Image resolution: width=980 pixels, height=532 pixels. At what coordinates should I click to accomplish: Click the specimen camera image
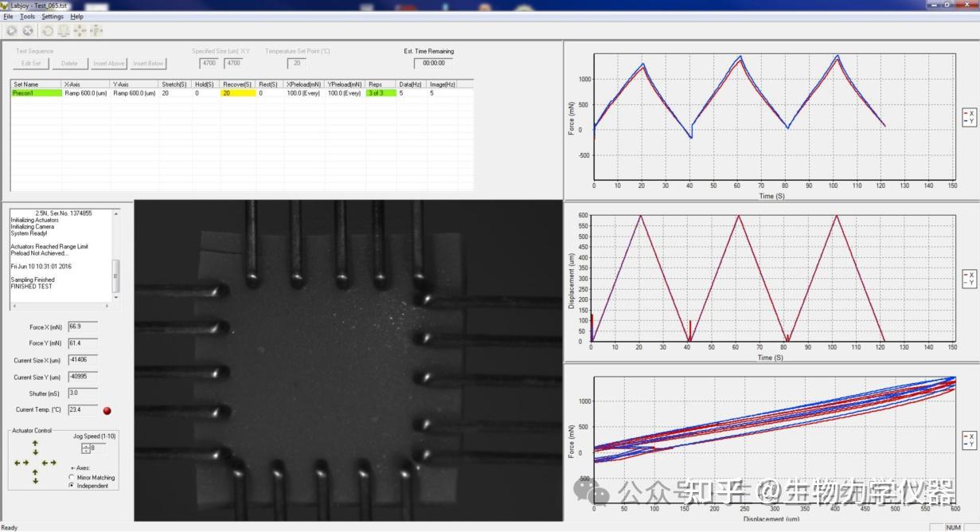[348, 361]
